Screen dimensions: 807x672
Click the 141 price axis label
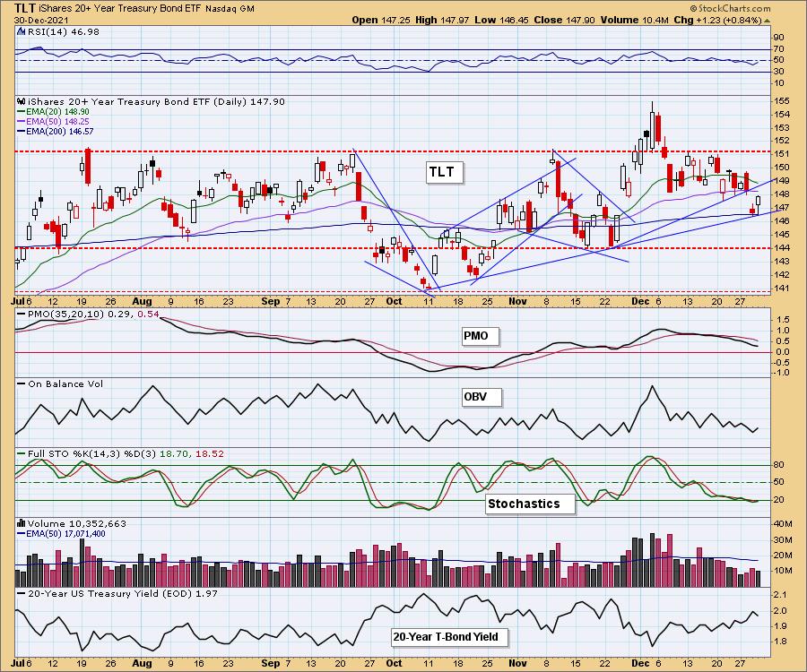(x=781, y=289)
